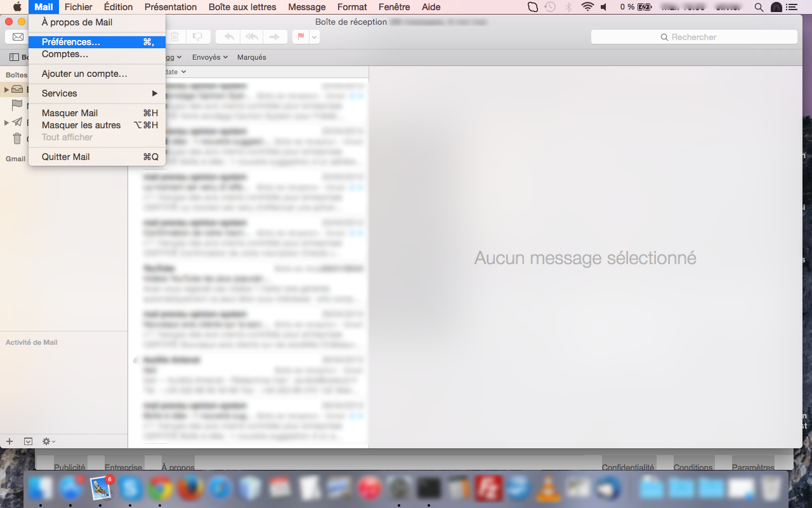Click the Time Machine status icon

(550, 7)
